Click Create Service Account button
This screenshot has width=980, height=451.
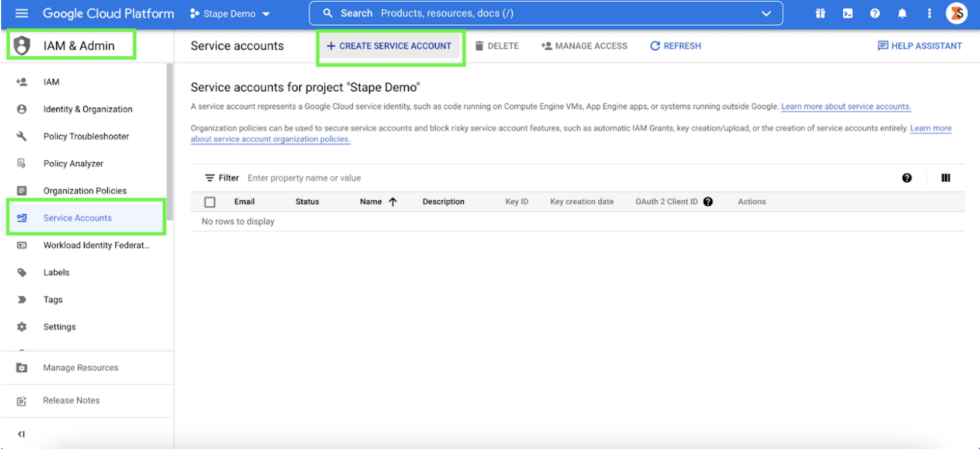coord(390,46)
